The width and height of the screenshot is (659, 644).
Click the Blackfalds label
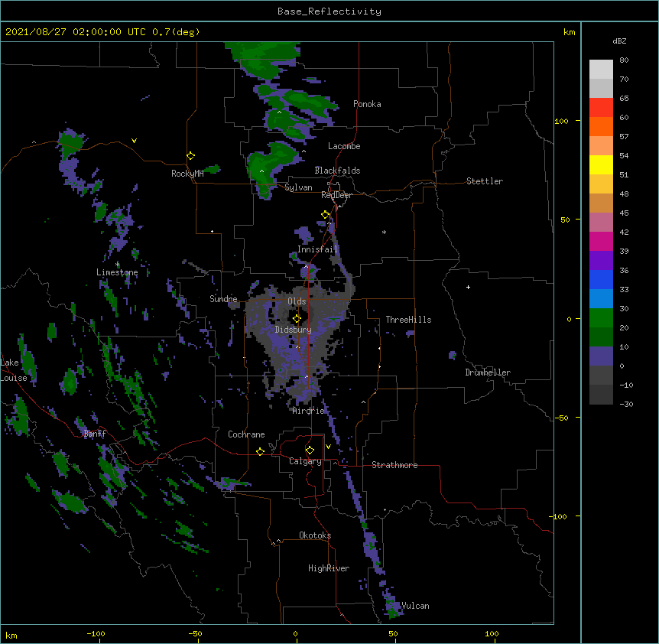coord(337,171)
